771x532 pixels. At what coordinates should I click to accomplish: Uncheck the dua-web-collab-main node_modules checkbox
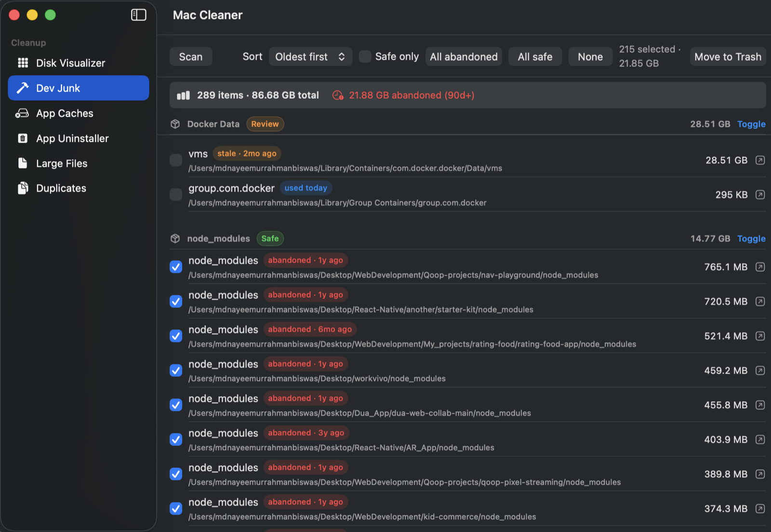[x=176, y=405]
